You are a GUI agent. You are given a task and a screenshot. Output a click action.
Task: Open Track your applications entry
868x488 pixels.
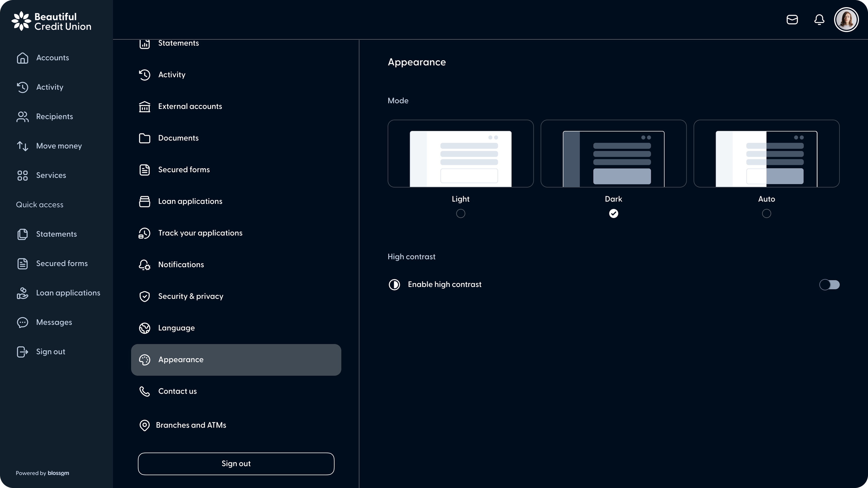pos(236,233)
